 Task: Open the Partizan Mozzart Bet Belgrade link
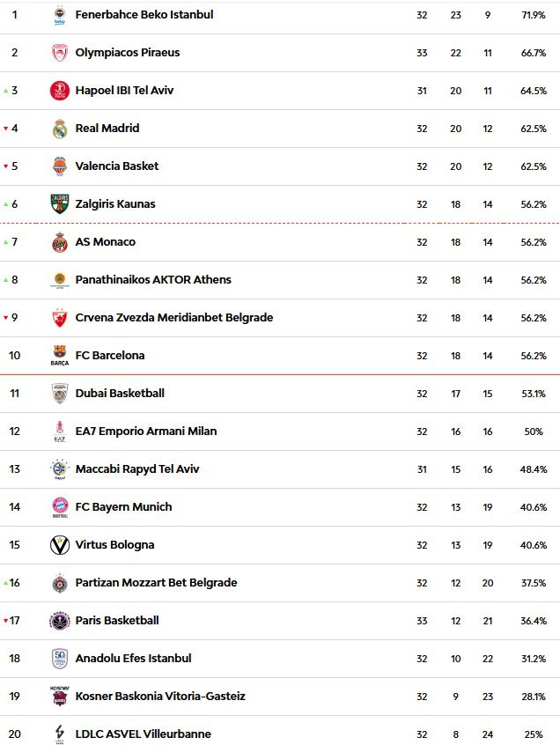[x=156, y=582]
